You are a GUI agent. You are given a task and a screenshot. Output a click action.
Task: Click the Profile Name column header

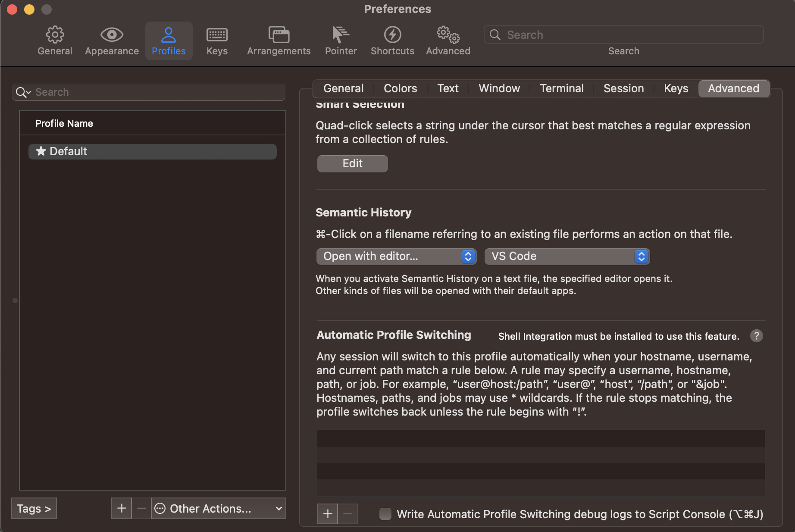point(153,123)
